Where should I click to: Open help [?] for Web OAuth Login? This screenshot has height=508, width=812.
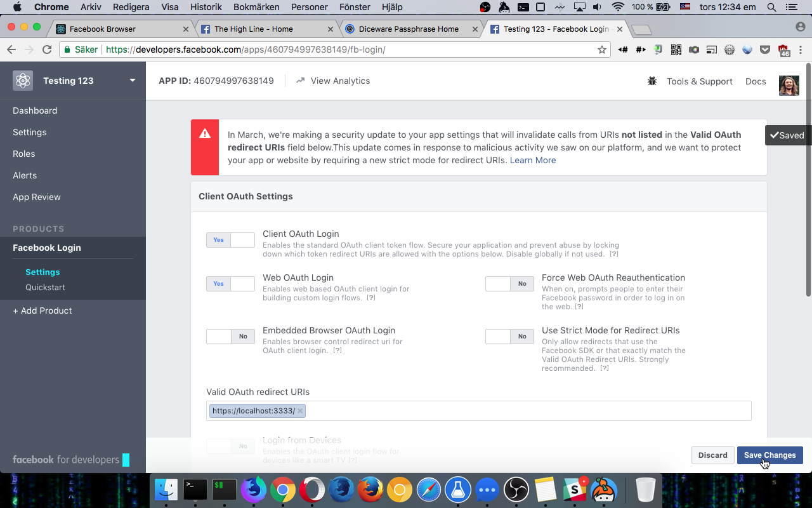click(x=371, y=298)
